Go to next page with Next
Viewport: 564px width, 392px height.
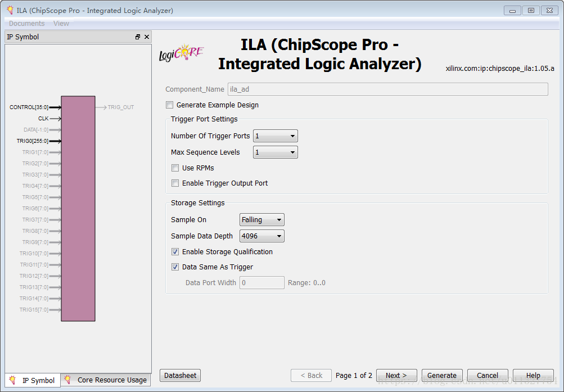(x=396, y=376)
